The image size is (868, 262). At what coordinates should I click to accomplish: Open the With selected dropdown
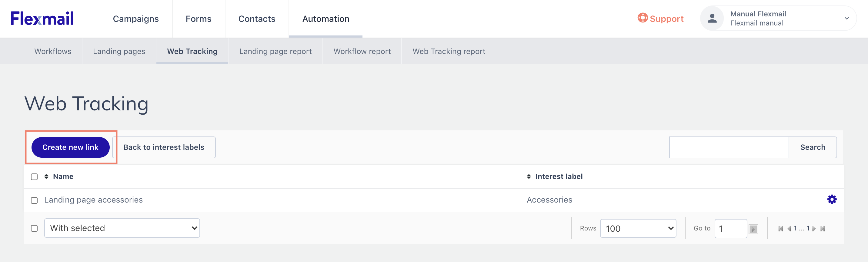point(122,228)
